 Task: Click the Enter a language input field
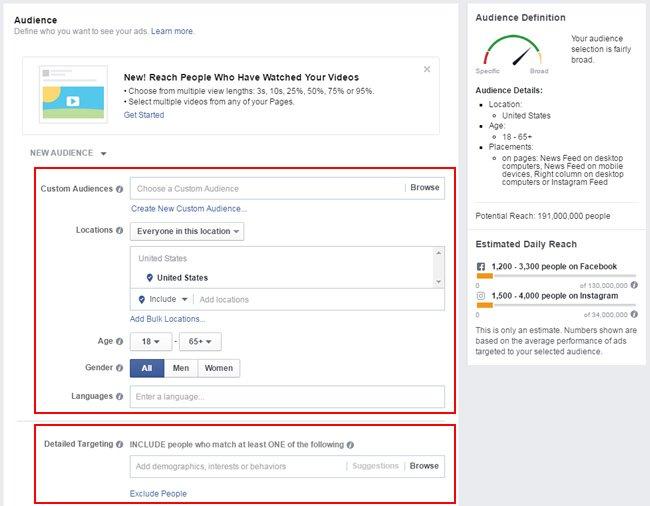pos(287,397)
